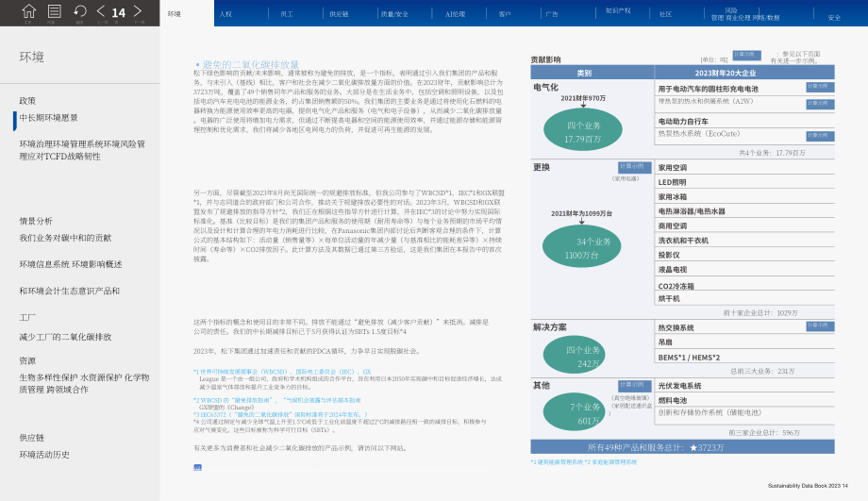Image resolution: width=868 pixels, height=501 pixels.
Task: Click 计算示例 button for A2W heating system
Action: pos(820,104)
